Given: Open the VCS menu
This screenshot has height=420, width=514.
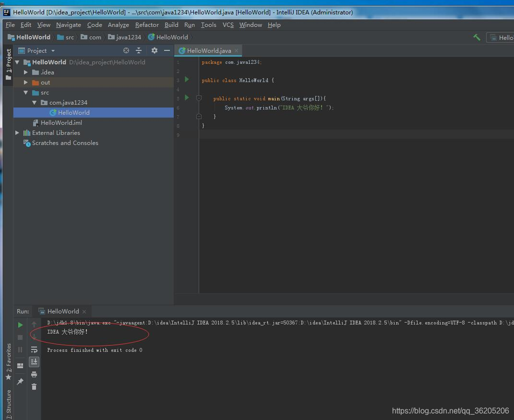Looking at the screenshot, I should [228, 25].
